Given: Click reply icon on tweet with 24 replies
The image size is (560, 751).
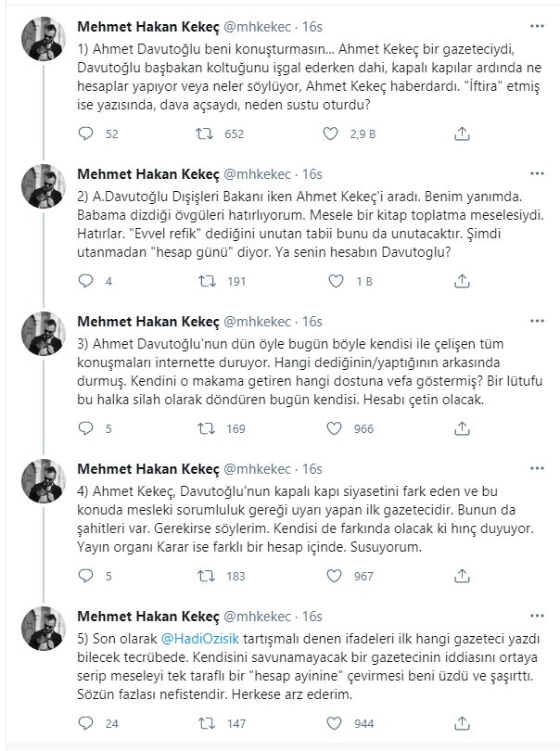Looking at the screenshot, I should click(85, 723).
